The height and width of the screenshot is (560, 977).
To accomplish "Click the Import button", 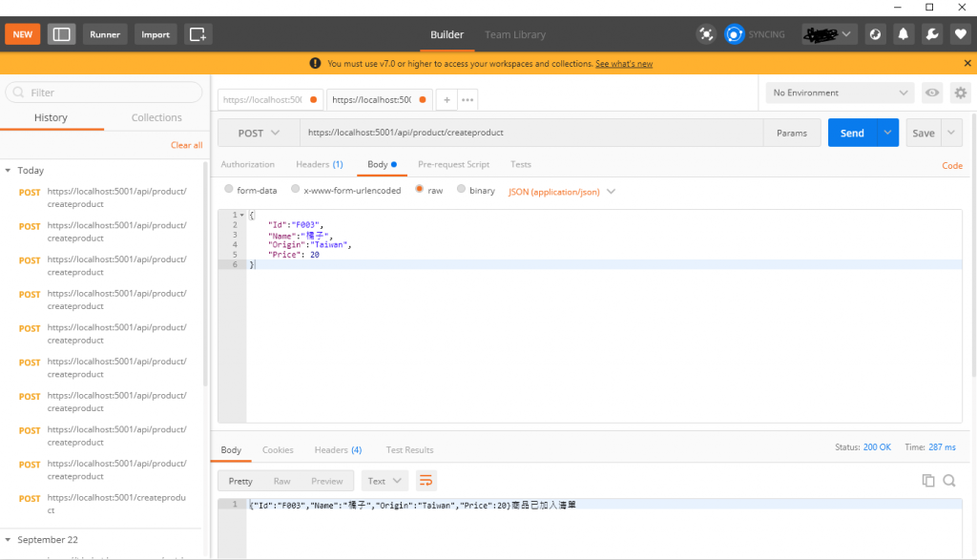I will 156,34.
